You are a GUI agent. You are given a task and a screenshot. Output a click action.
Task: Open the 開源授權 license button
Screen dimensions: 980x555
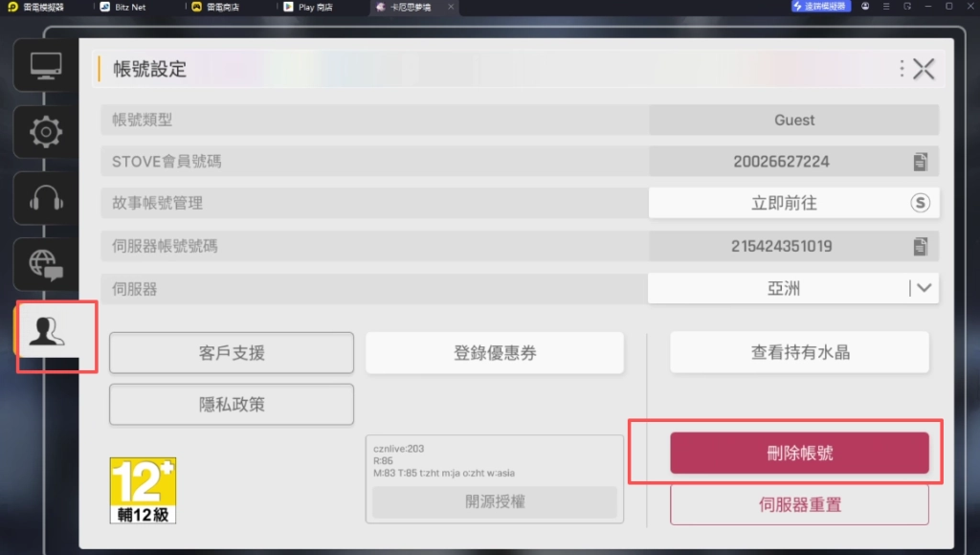495,502
